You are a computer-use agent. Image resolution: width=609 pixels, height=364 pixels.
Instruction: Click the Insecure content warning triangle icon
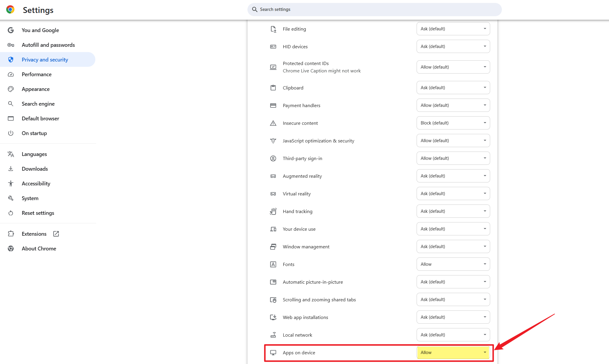click(x=273, y=123)
